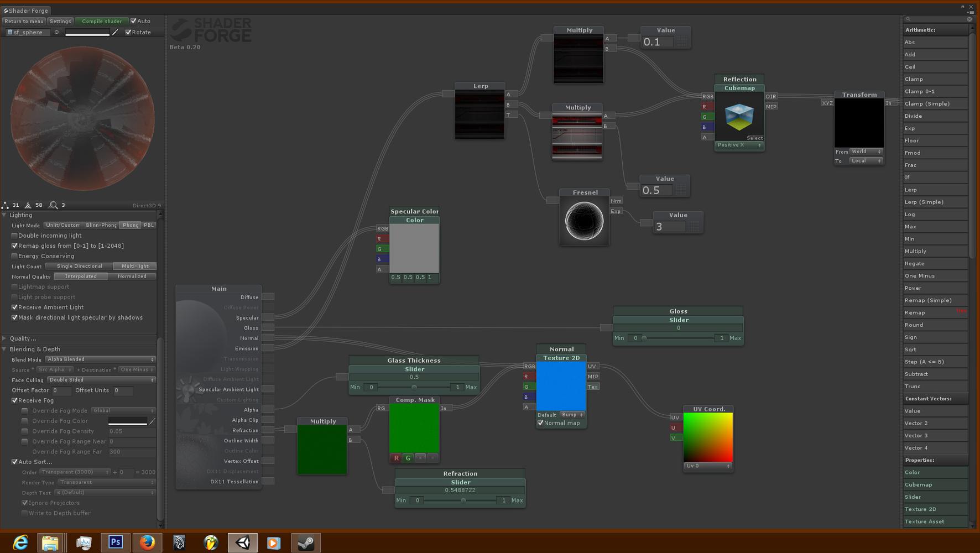The height and width of the screenshot is (553, 980).
Task: Select Blinn-Phong light mode
Action: 101,225
